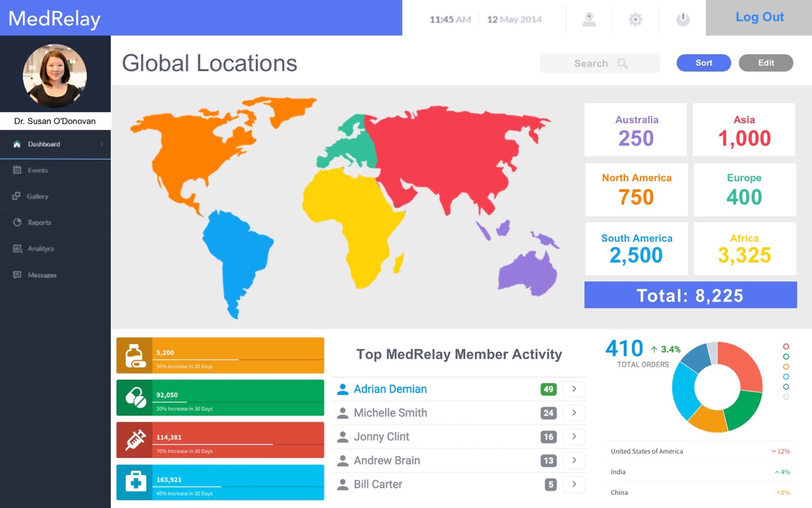The width and height of the screenshot is (812, 508).
Task: Open the user profile icon in top bar
Action: pos(589,19)
